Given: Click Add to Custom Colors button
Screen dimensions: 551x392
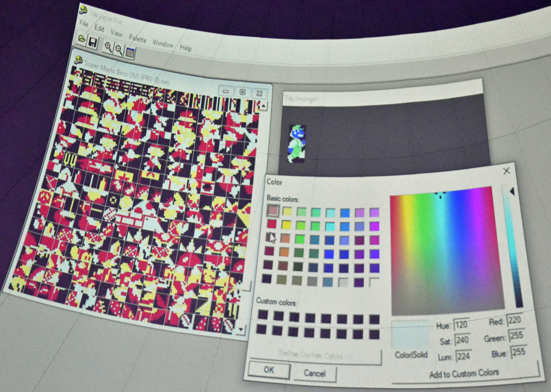Looking at the screenshot, I should coord(464,374).
